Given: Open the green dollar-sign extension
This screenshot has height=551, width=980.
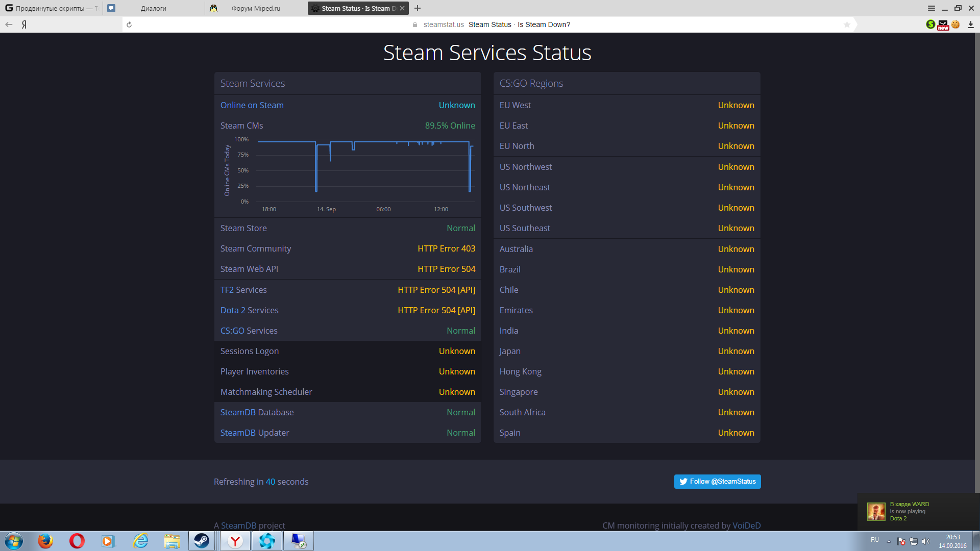Looking at the screenshot, I should click(x=930, y=24).
